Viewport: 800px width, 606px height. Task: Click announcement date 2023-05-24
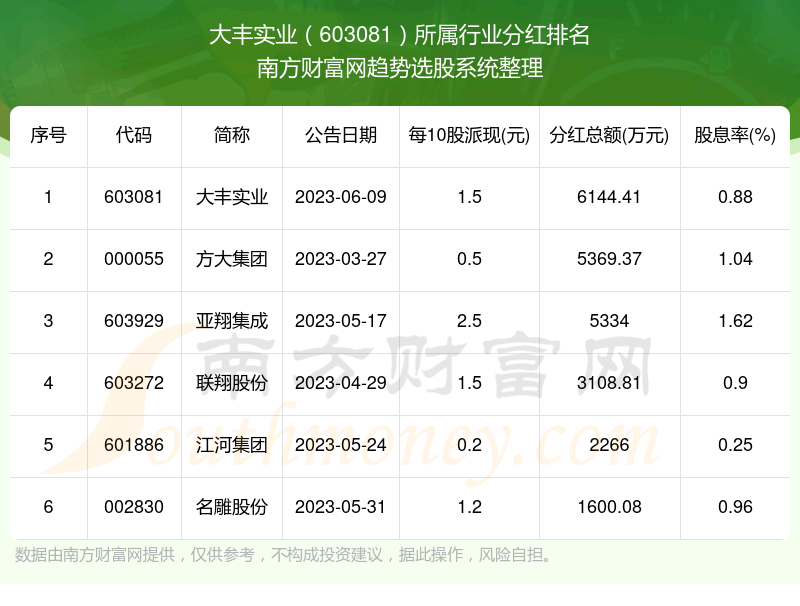(341, 445)
